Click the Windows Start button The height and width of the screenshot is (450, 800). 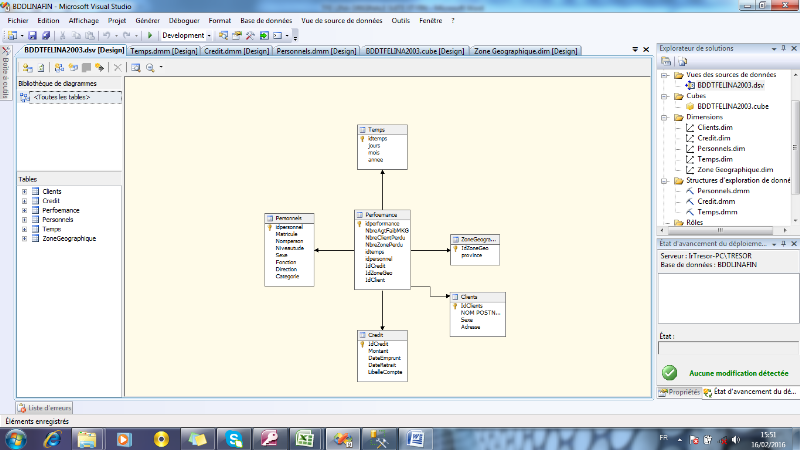tap(16, 439)
